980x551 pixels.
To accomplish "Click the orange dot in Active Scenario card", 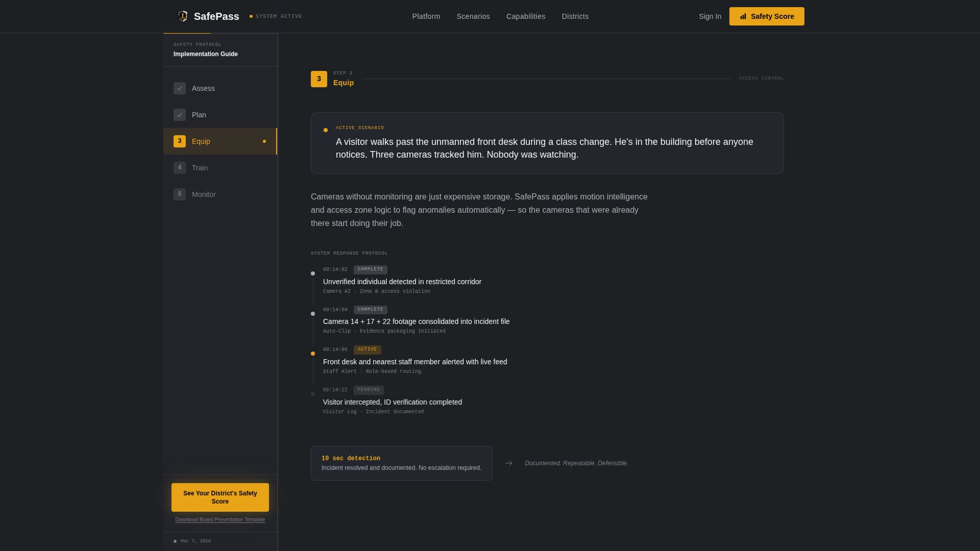I will tap(326, 130).
